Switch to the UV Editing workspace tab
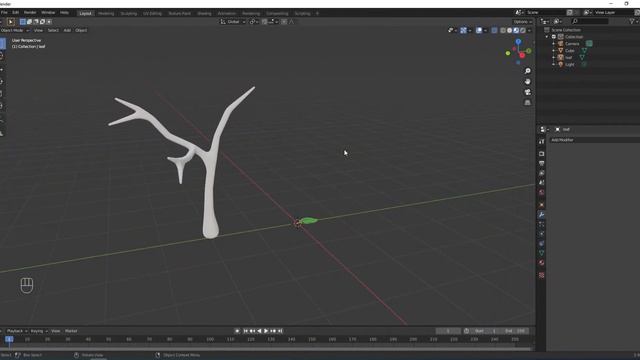Screen dimensions: 640x360 coord(152,13)
